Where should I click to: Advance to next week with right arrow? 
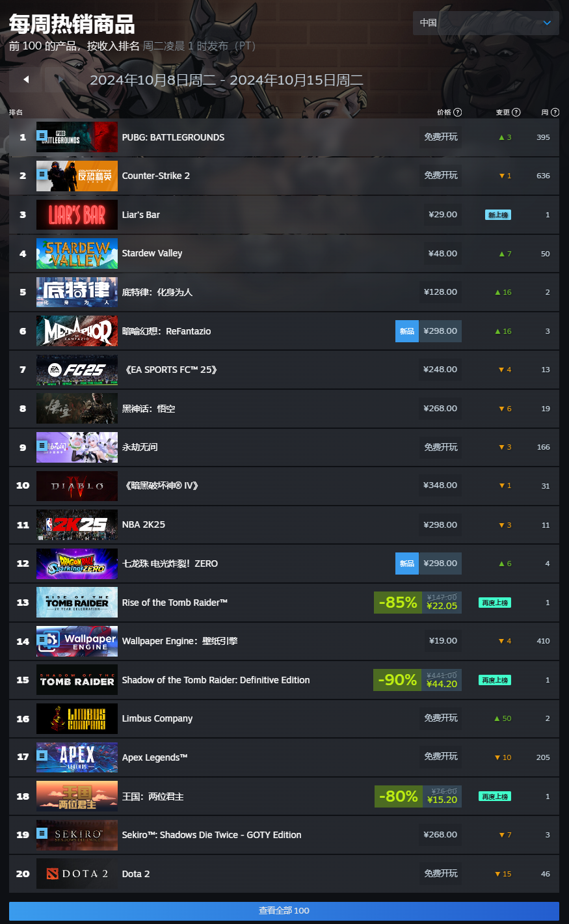(x=60, y=79)
